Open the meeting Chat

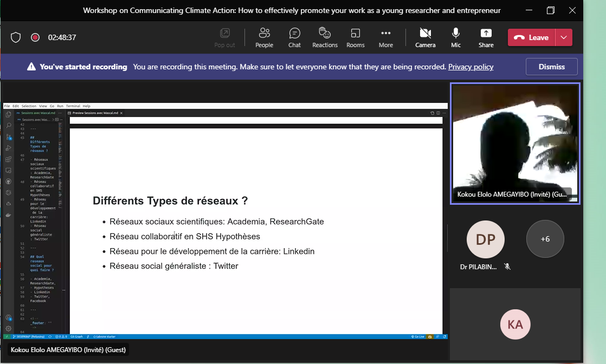[x=294, y=37]
